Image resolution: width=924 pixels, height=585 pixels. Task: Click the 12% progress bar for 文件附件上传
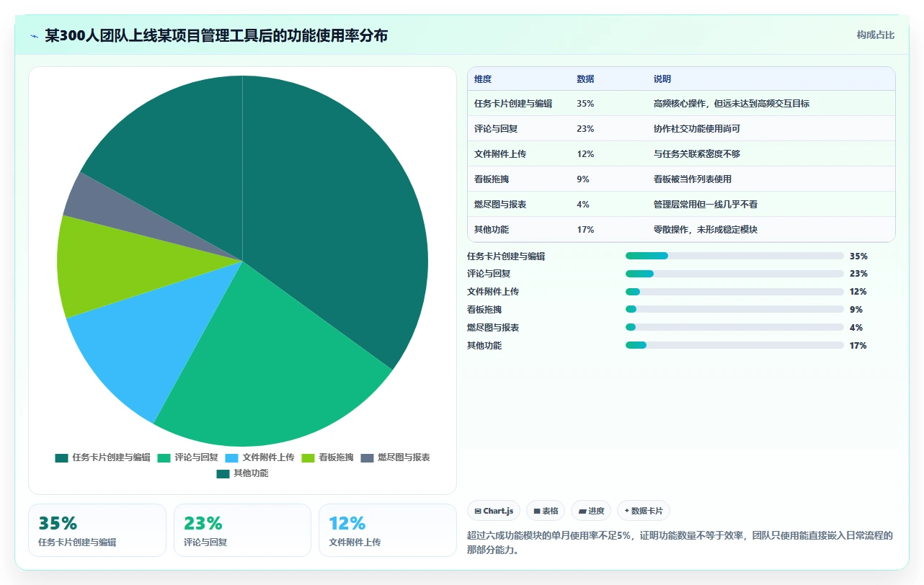point(734,292)
